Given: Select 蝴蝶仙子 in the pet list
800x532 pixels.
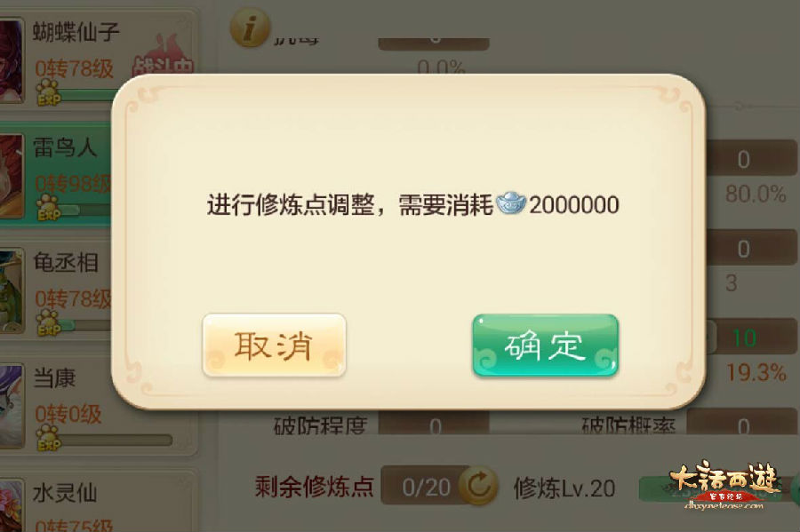Looking at the screenshot, I should (x=99, y=57).
